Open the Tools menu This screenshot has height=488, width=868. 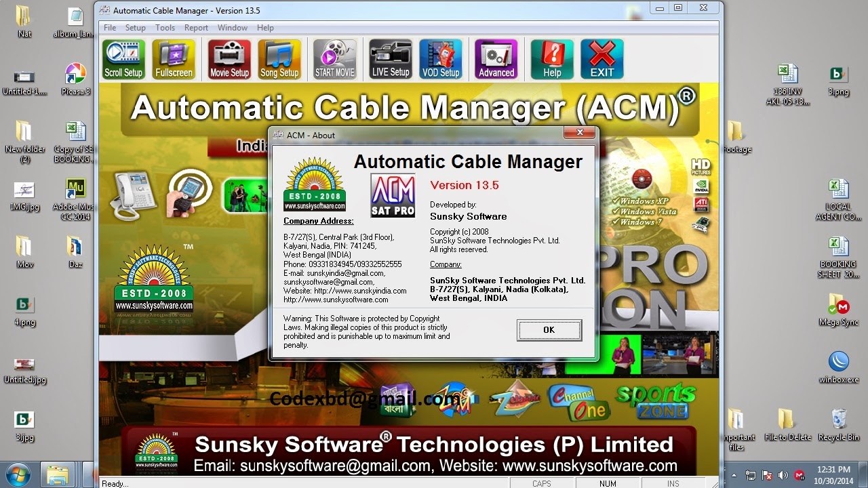[x=165, y=28]
